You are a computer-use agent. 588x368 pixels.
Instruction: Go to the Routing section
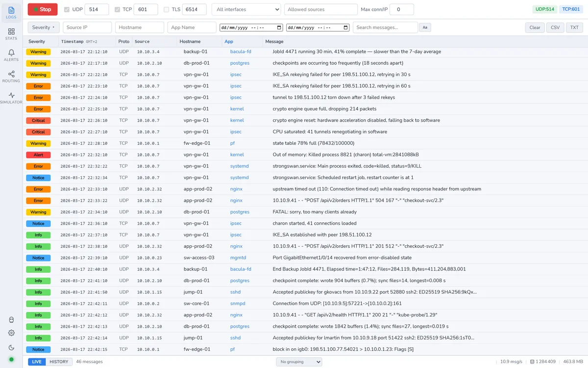click(x=11, y=77)
